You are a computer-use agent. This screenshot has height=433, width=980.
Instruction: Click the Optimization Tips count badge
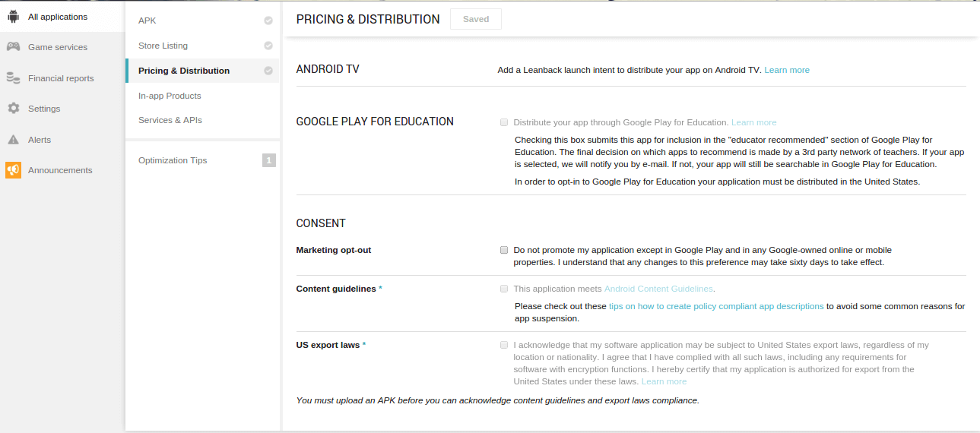click(268, 160)
